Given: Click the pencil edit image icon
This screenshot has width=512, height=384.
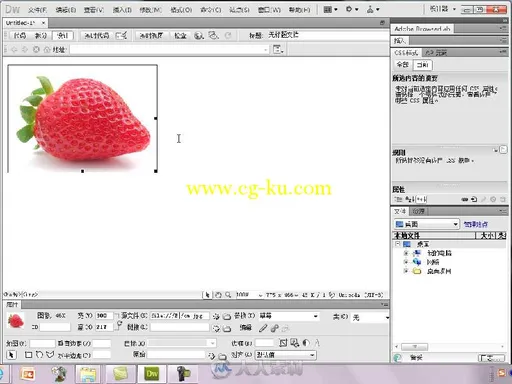Looking at the screenshot, I should [x=263, y=329].
